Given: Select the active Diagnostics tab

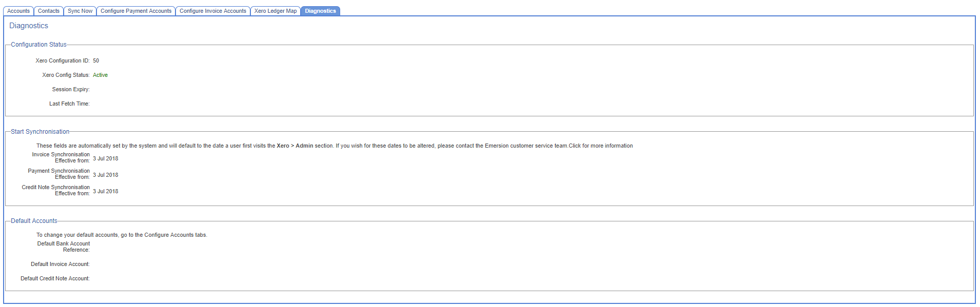Looking at the screenshot, I should coord(320,11).
